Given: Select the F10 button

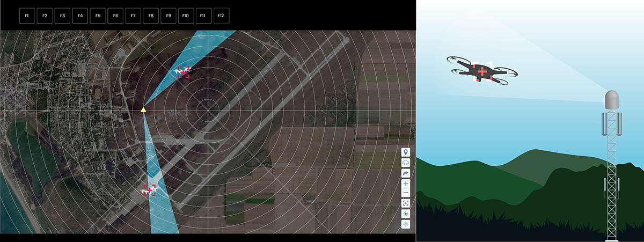Looking at the screenshot, I should [x=186, y=16].
